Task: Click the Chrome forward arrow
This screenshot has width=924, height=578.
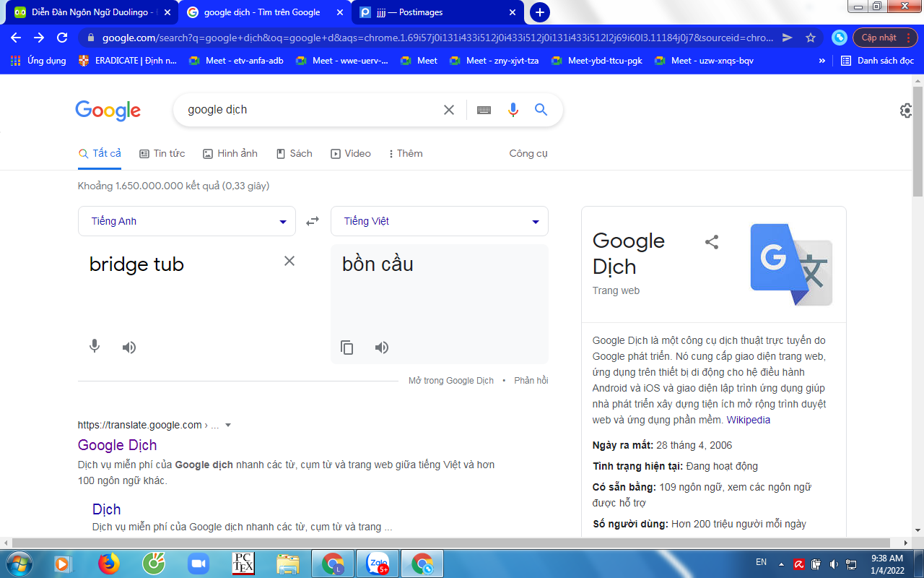Action: click(x=39, y=38)
